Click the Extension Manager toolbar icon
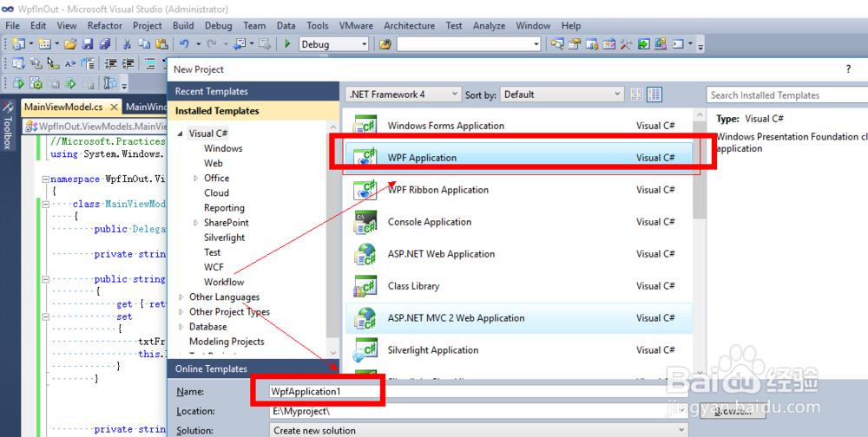The width and height of the screenshot is (868, 437). (661, 43)
